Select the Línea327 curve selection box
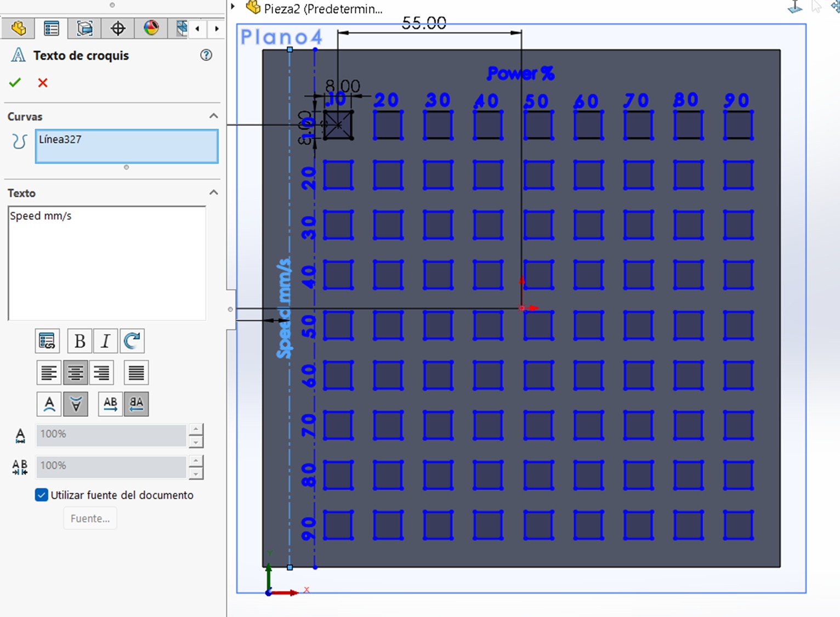Viewport: 840px width, 617px height. coord(127,146)
